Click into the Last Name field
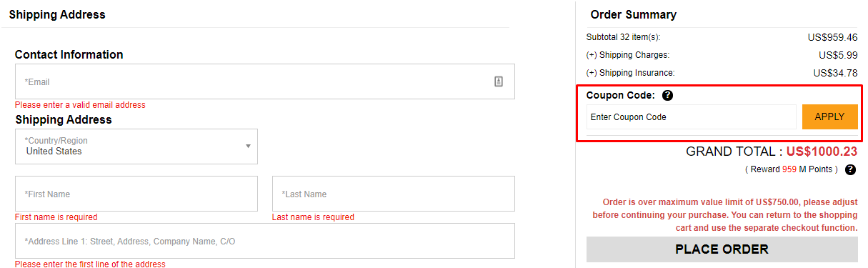868x268 pixels. point(393,194)
